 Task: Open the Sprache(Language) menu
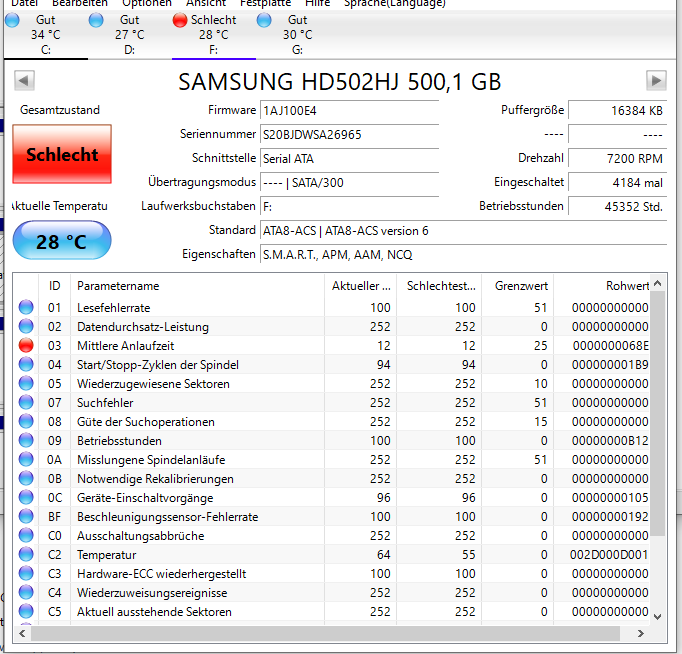click(x=394, y=3)
